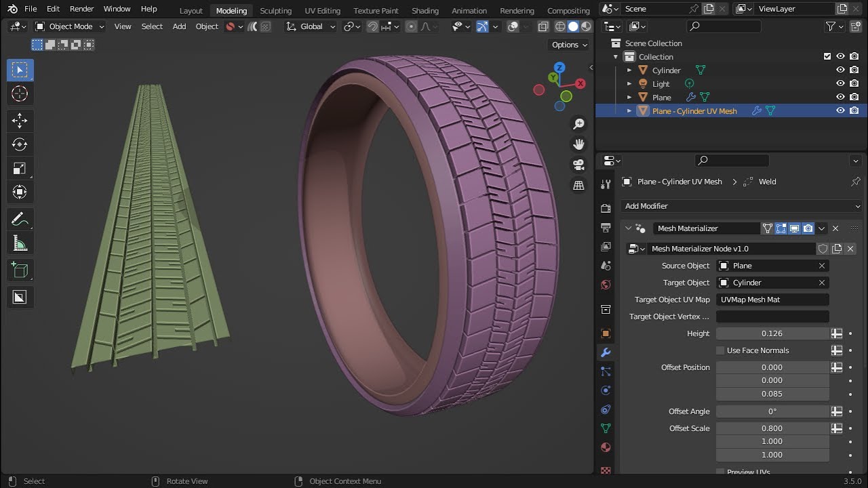Screen dimensions: 868x488
Task: Adjust the Height value slider 0.126
Action: click(772, 333)
